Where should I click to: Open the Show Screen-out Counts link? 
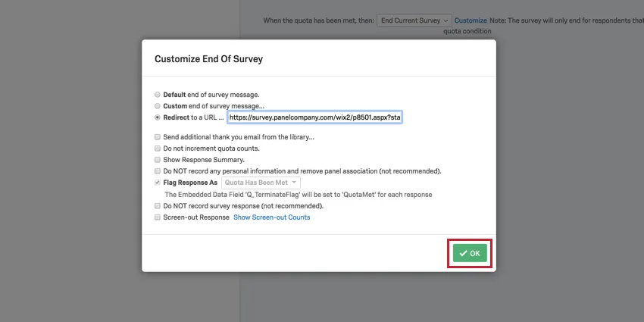coord(271,217)
